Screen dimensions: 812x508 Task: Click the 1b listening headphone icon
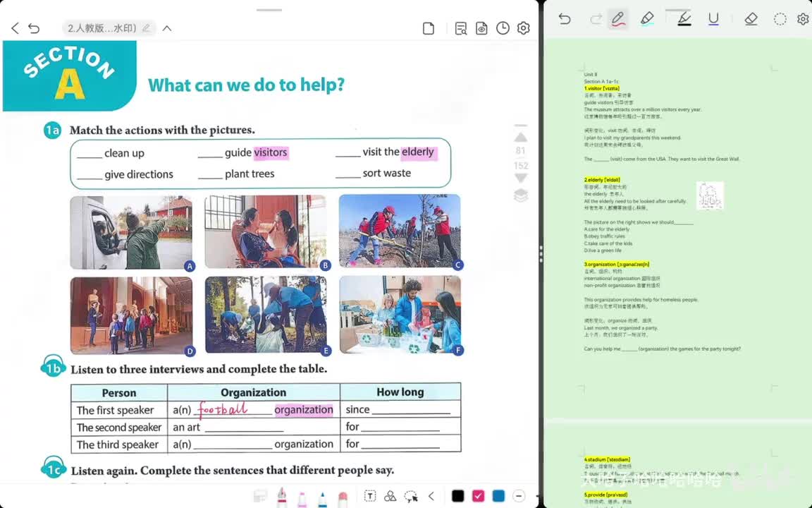[x=54, y=366]
